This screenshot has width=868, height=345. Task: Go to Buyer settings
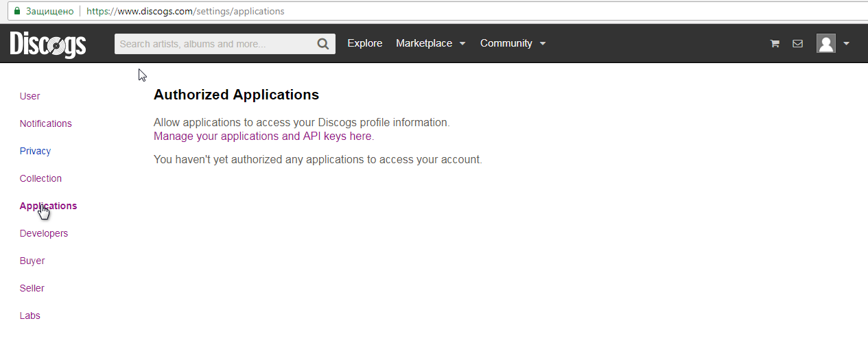[x=32, y=261]
